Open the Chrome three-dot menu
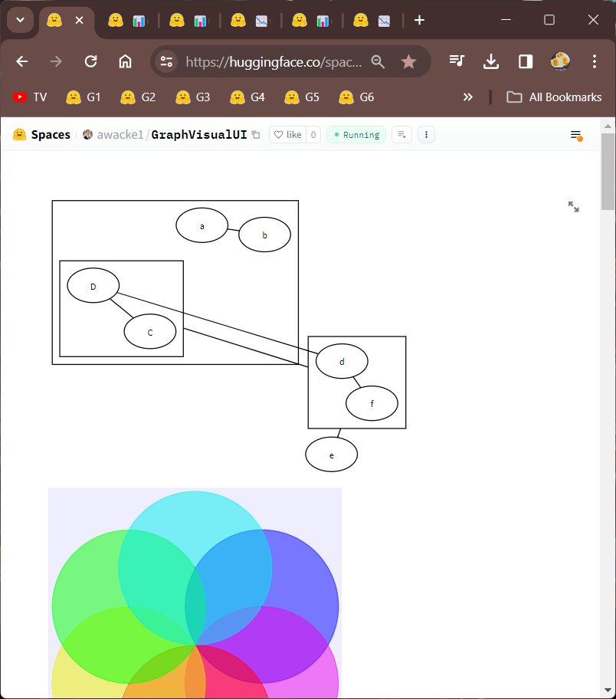The height and width of the screenshot is (699, 616). pyautogui.click(x=594, y=62)
